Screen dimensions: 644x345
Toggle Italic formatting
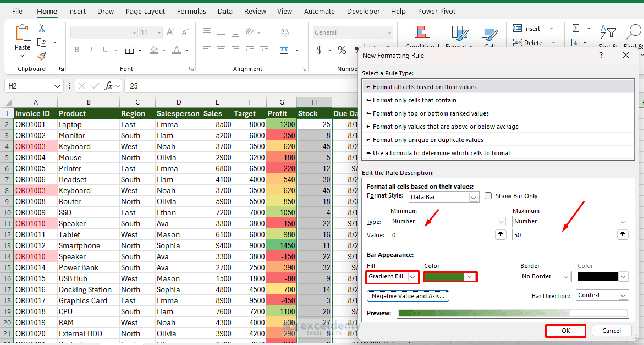tap(91, 50)
